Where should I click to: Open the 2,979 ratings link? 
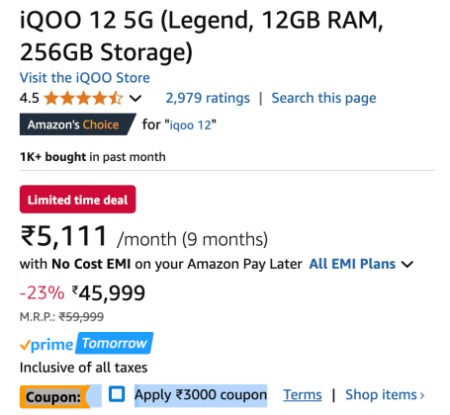[x=207, y=98]
